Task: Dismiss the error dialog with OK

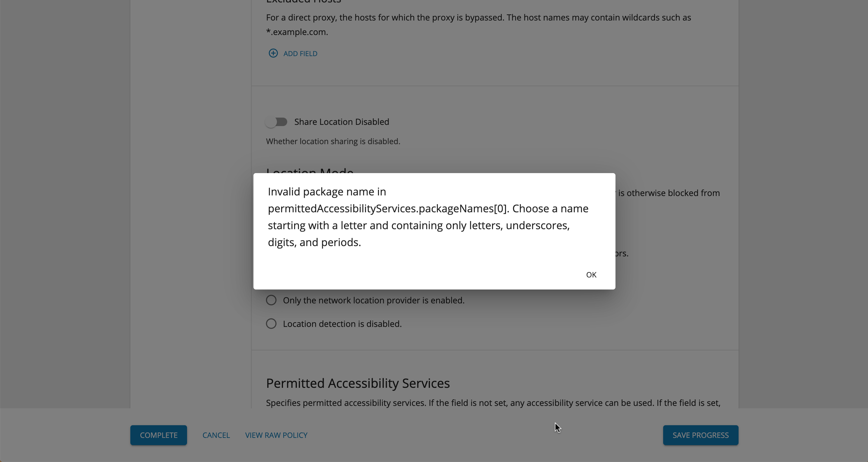Action: pyautogui.click(x=591, y=275)
